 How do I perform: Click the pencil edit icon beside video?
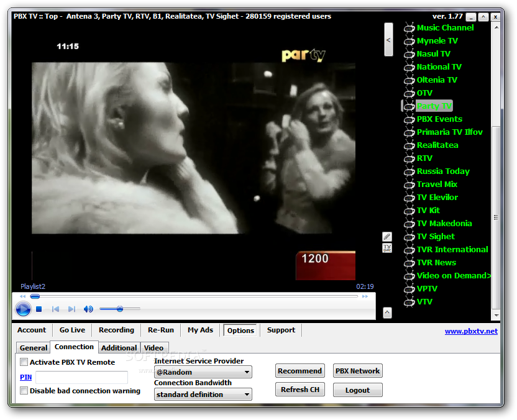click(387, 237)
